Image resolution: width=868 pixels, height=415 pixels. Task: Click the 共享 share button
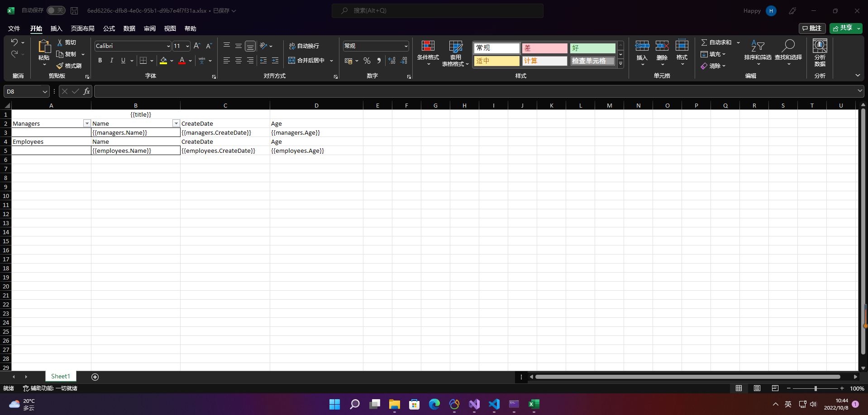coord(844,28)
